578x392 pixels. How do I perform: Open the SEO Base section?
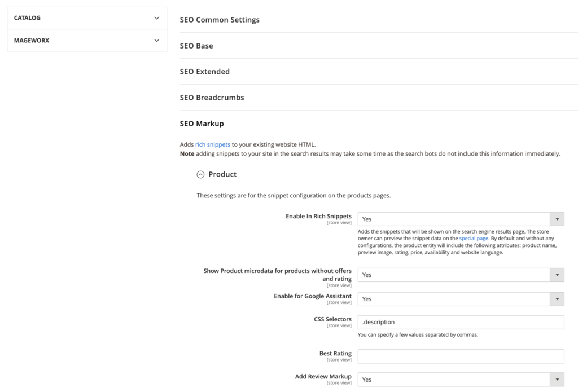196,45
